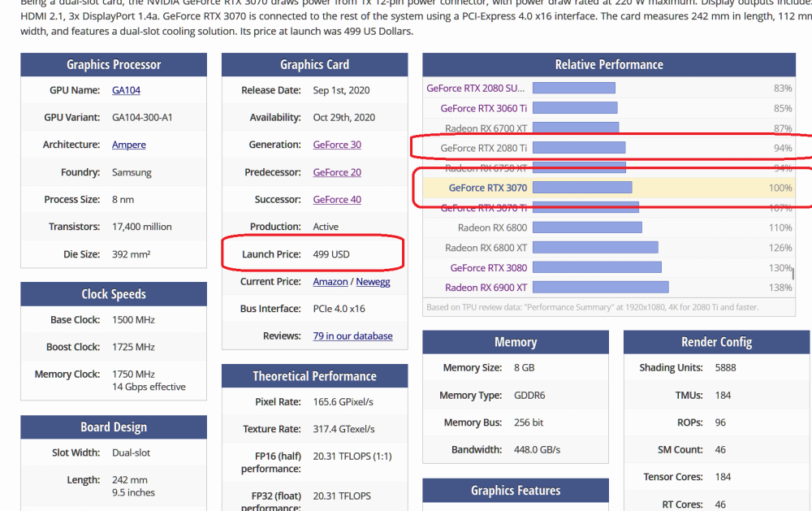Click the 499 USD launch price value
Screen dimensions: 812x511
click(331, 254)
